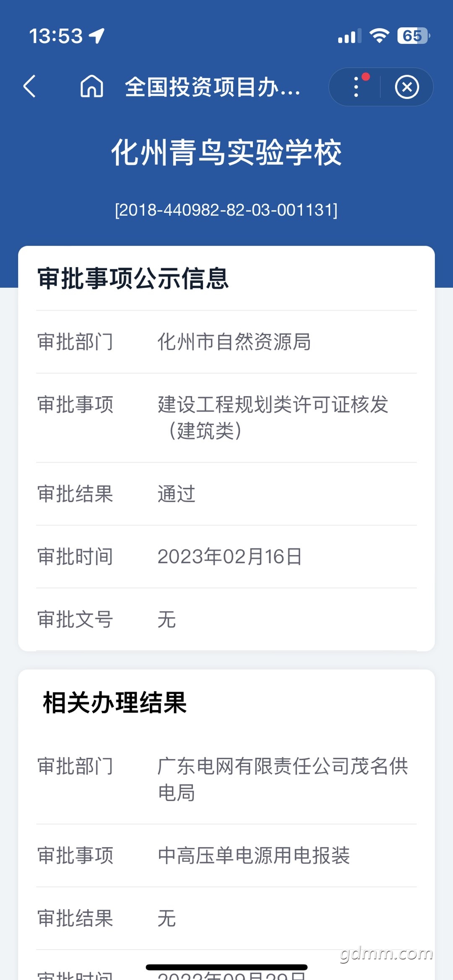Tap the back arrow icon
Image resolution: width=453 pixels, height=980 pixels.
[29, 86]
